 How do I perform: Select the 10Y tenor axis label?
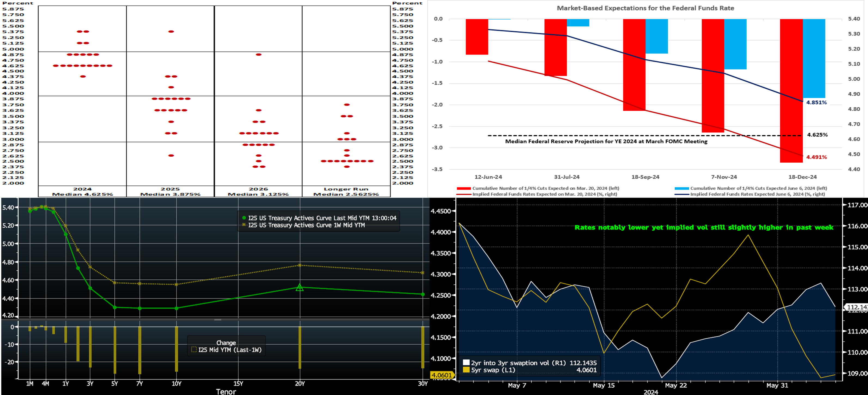(176, 384)
